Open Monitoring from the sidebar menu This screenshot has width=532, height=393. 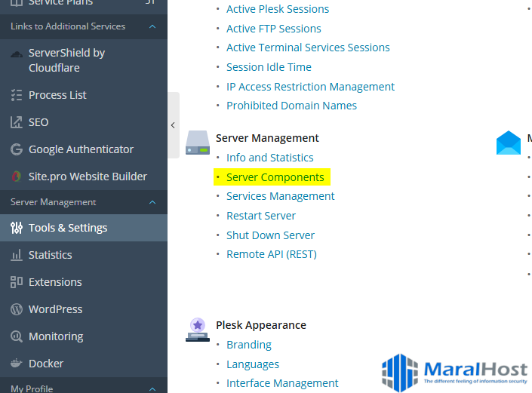(x=55, y=336)
